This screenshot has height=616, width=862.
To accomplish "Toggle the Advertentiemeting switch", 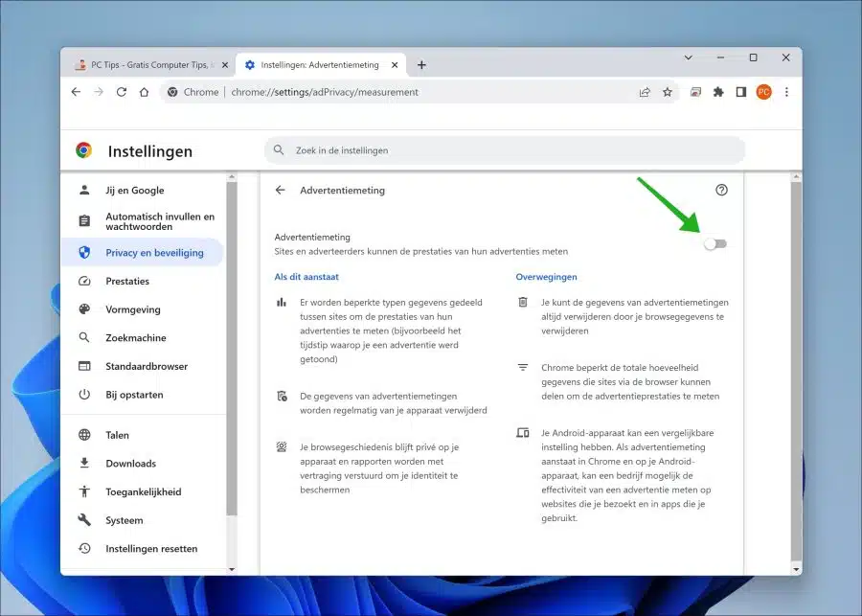I will coord(715,243).
